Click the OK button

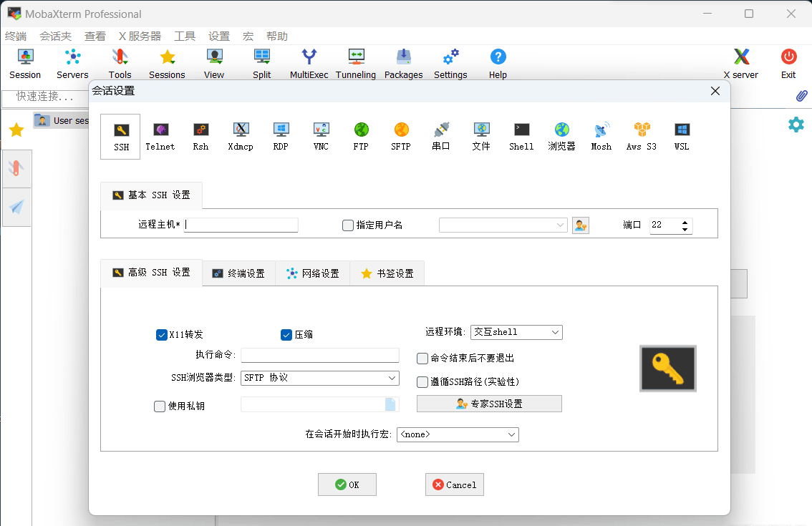[x=347, y=484]
